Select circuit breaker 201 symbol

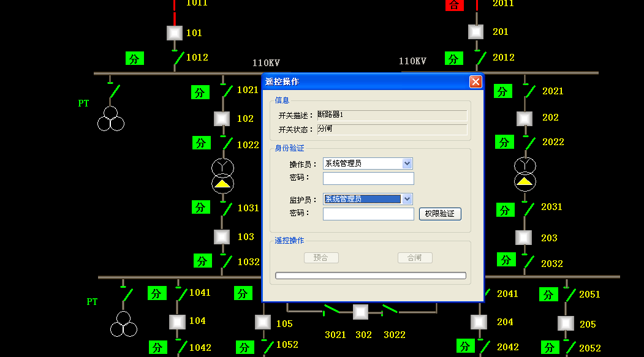coord(476,32)
